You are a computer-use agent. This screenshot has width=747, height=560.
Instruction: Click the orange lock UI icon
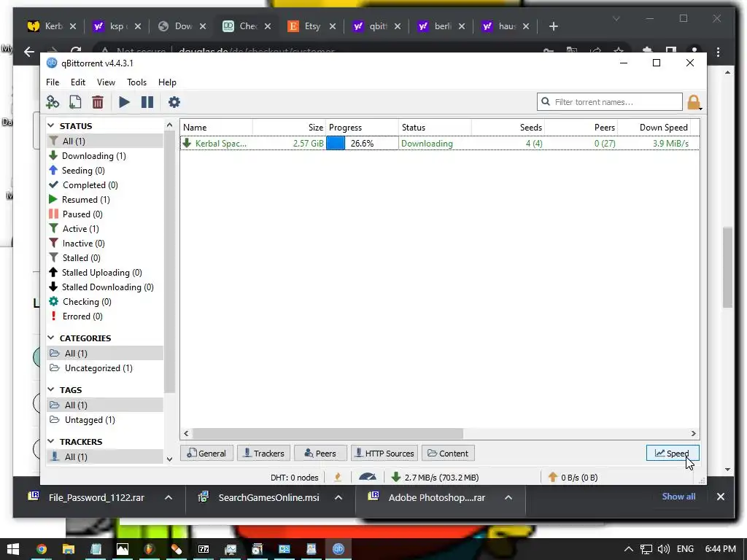[x=694, y=102]
